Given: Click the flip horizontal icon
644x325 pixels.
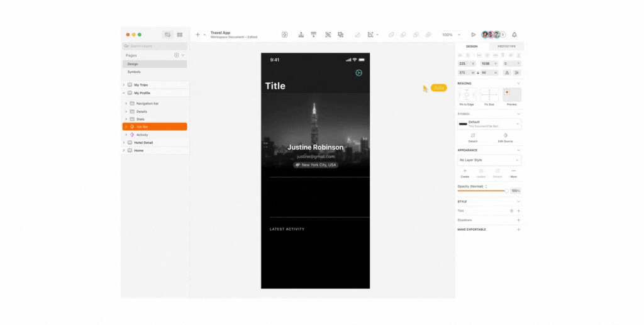Looking at the screenshot, I should (x=507, y=73).
